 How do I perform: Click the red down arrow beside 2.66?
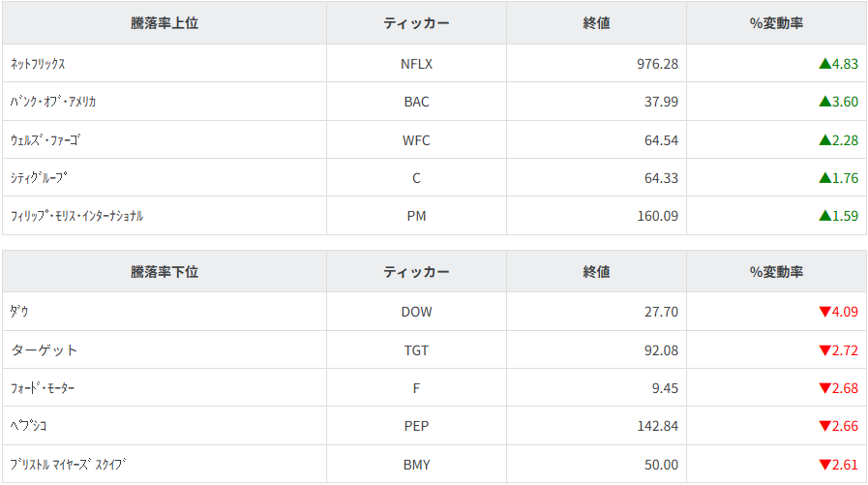[x=824, y=426]
